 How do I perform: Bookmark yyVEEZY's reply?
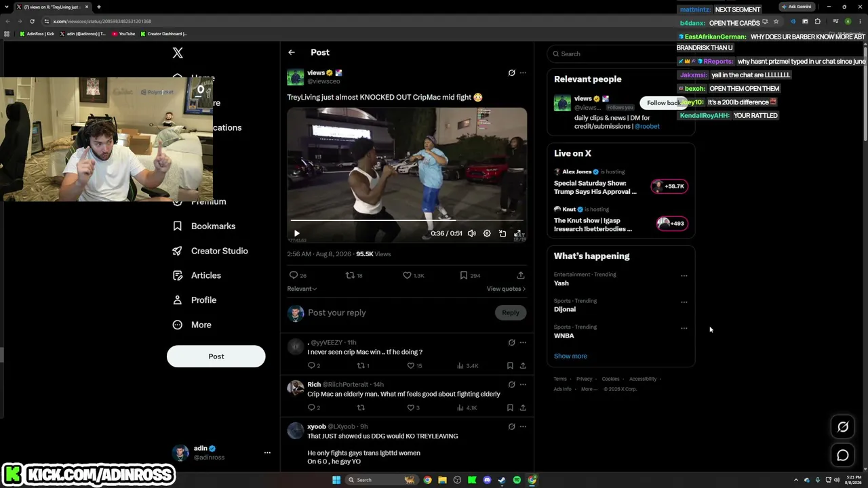point(510,365)
